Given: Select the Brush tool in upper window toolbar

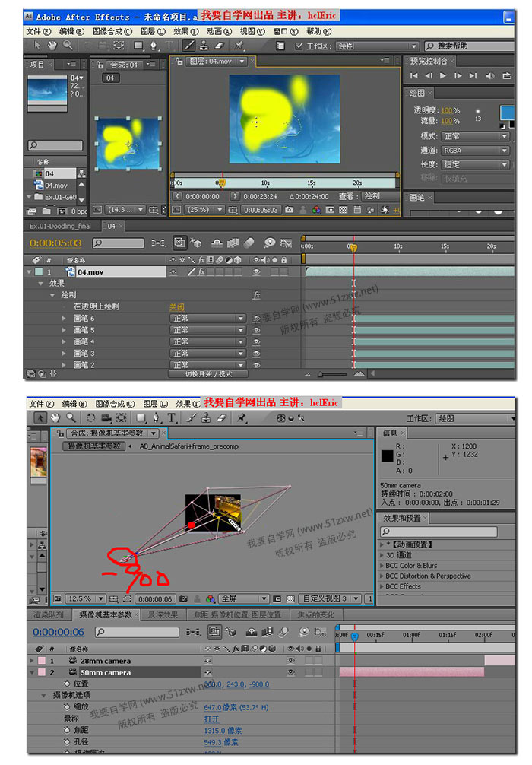Looking at the screenshot, I should (188, 46).
